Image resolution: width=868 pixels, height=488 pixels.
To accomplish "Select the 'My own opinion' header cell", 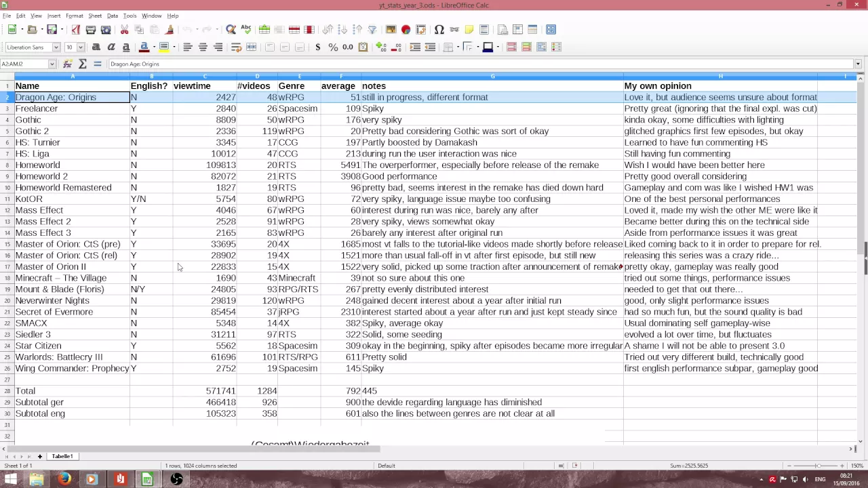I will tap(720, 86).
